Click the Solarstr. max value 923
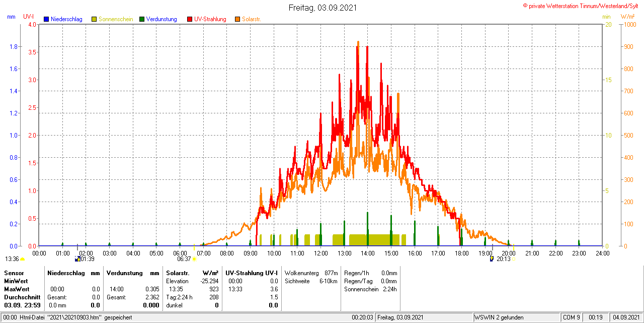This screenshot has width=644, height=323. pyautogui.click(x=214, y=289)
